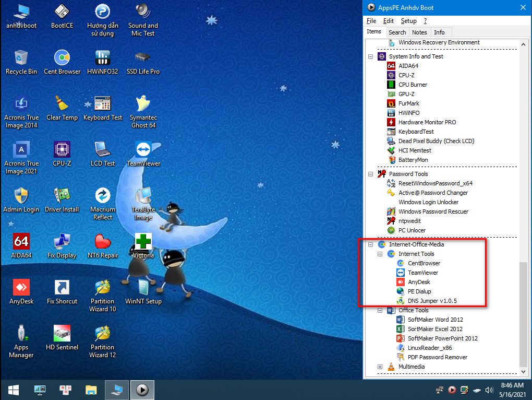The image size is (532, 400).
Task: Select ResetWindowsPassword_x64 entry
Action: 436,183
